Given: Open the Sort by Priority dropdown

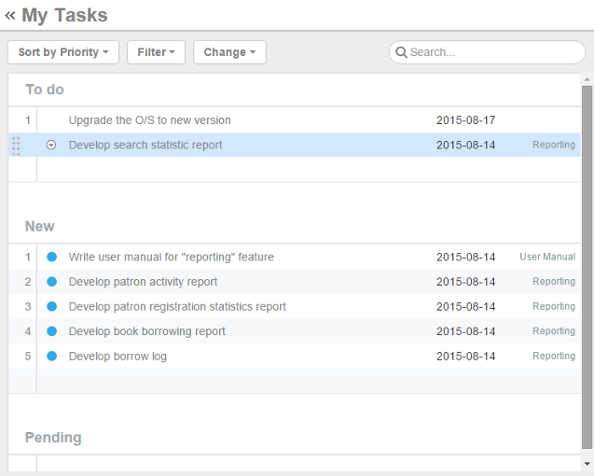Looking at the screenshot, I should [x=63, y=52].
